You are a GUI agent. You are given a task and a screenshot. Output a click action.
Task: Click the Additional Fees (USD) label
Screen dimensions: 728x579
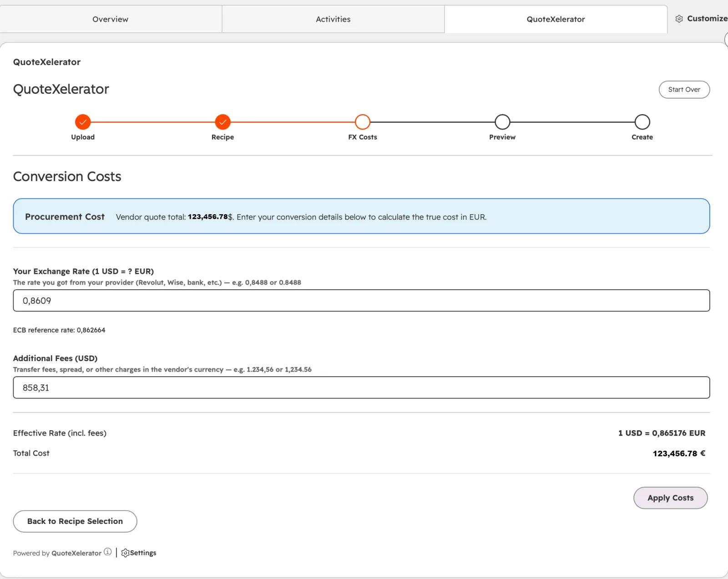coord(55,358)
